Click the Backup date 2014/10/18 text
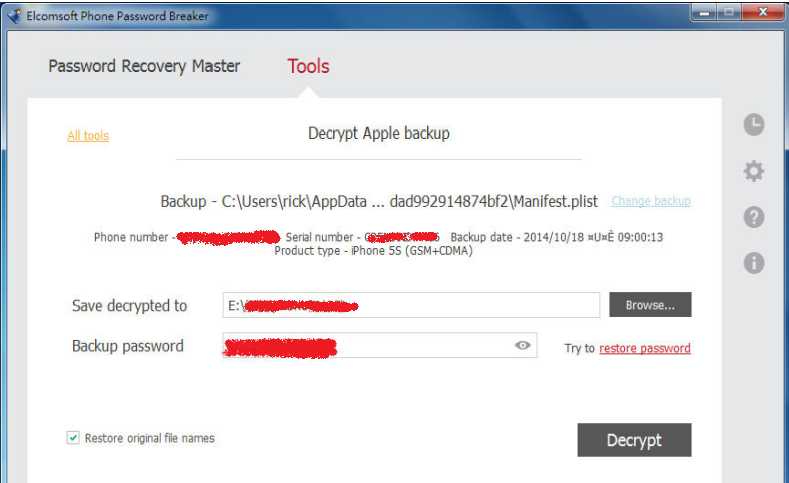 [557, 237]
